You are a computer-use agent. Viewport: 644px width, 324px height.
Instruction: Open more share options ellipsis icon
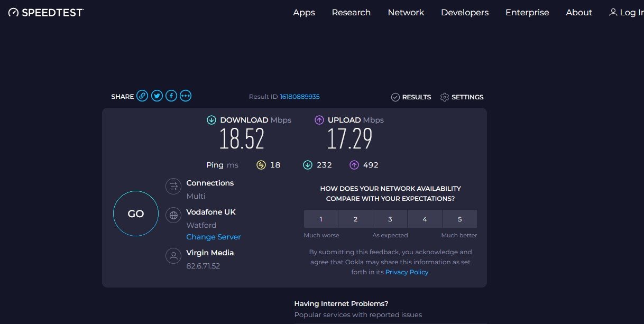(x=185, y=96)
